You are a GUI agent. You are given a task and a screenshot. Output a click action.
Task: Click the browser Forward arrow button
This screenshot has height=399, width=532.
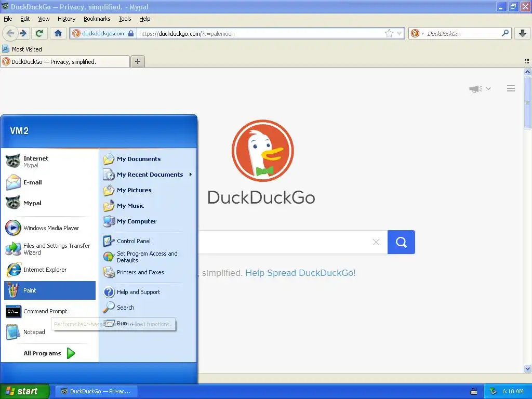[x=23, y=33]
